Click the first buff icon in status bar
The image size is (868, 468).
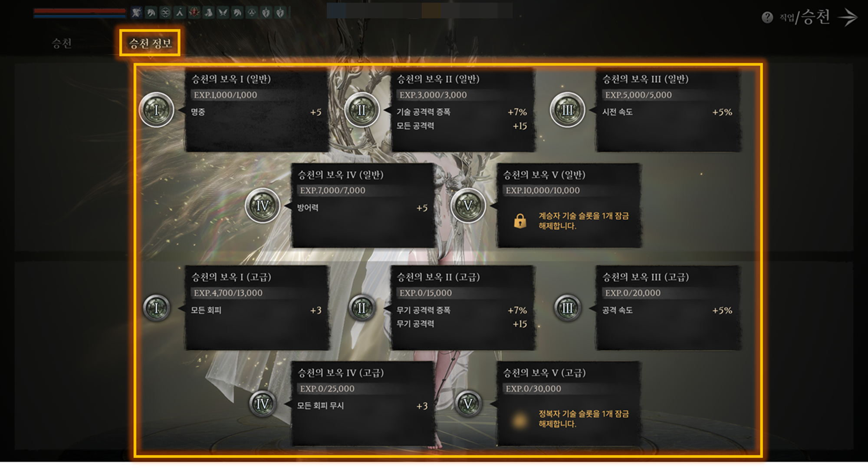[137, 13]
